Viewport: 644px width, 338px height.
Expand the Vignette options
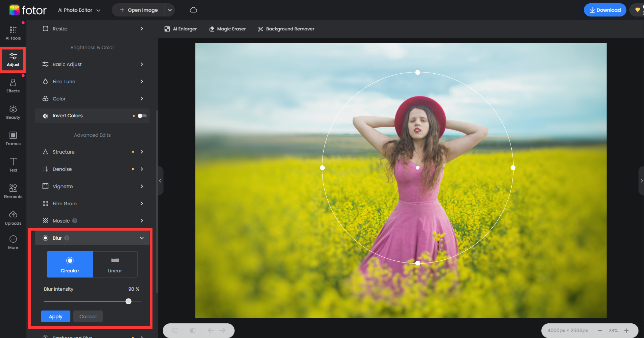[x=92, y=186]
